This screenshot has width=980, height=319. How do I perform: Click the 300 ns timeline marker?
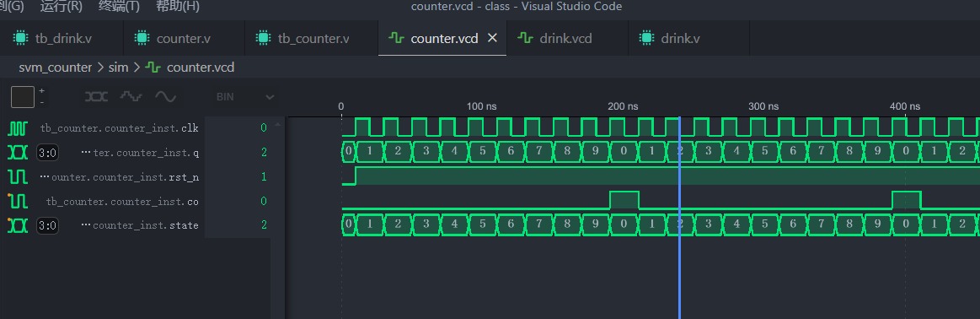pos(764,106)
